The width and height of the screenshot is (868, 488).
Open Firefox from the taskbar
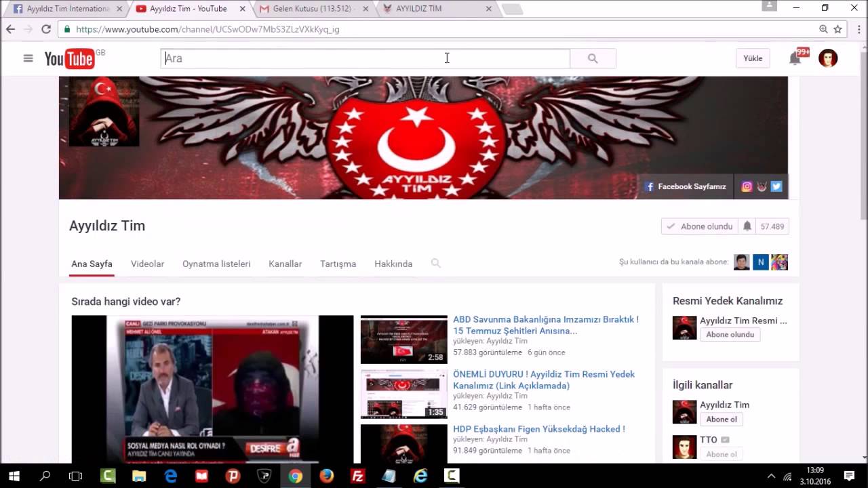[326, 476]
